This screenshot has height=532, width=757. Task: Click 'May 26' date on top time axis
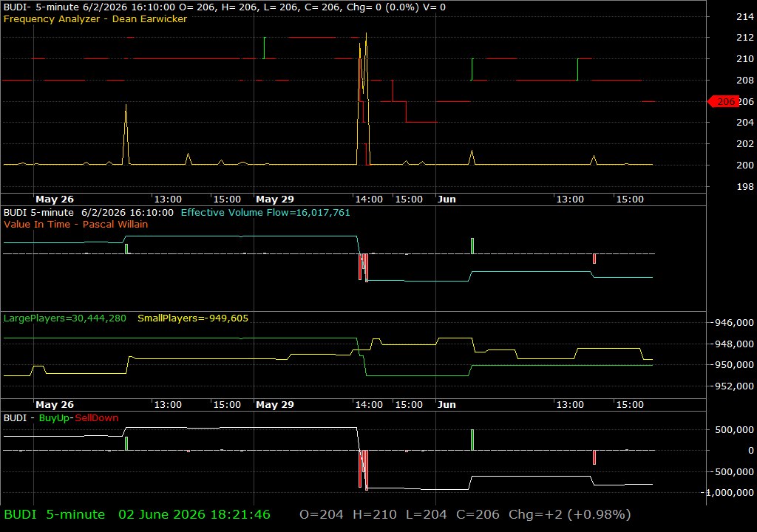55,199
